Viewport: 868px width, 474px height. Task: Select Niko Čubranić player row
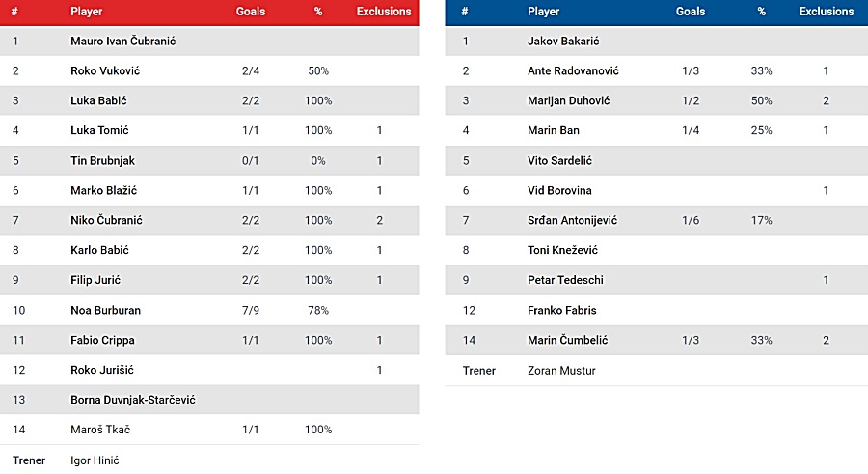coord(209,220)
